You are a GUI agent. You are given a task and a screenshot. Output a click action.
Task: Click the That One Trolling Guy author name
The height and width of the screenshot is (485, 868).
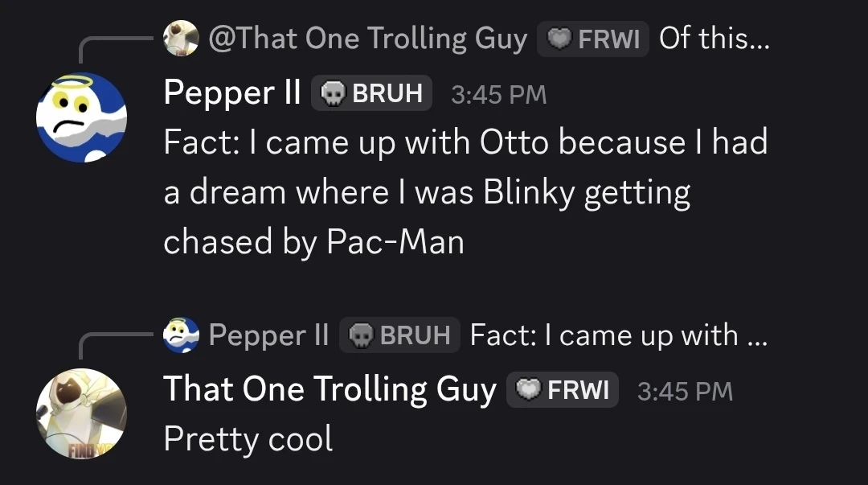coord(330,390)
